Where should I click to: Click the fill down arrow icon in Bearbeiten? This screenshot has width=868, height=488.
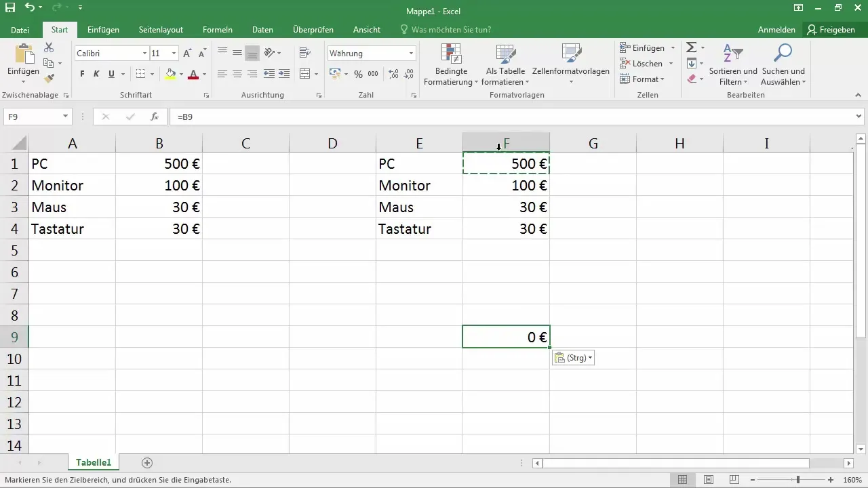click(691, 63)
